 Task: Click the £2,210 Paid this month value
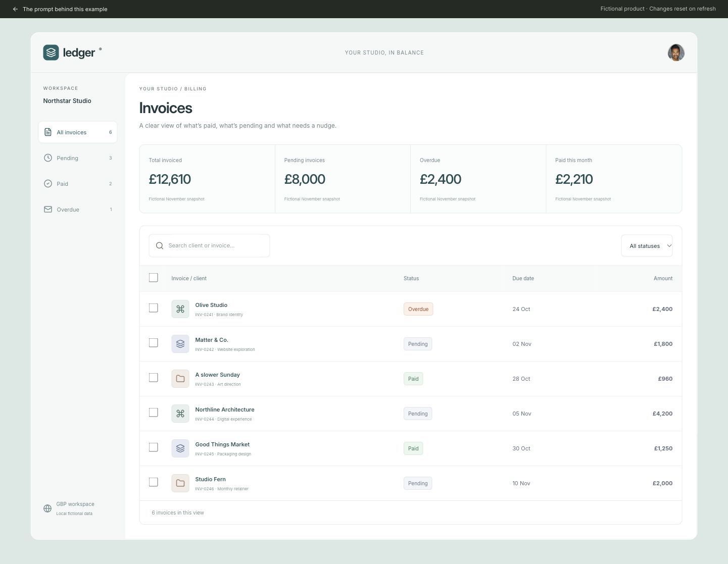pyautogui.click(x=574, y=179)
